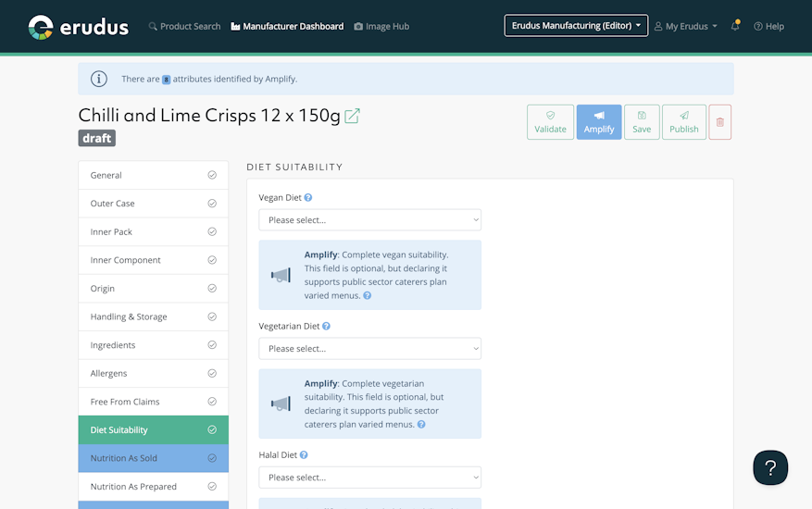
Task: Click help icon in vegetarian Amplify note
Action: click(421, 424)
